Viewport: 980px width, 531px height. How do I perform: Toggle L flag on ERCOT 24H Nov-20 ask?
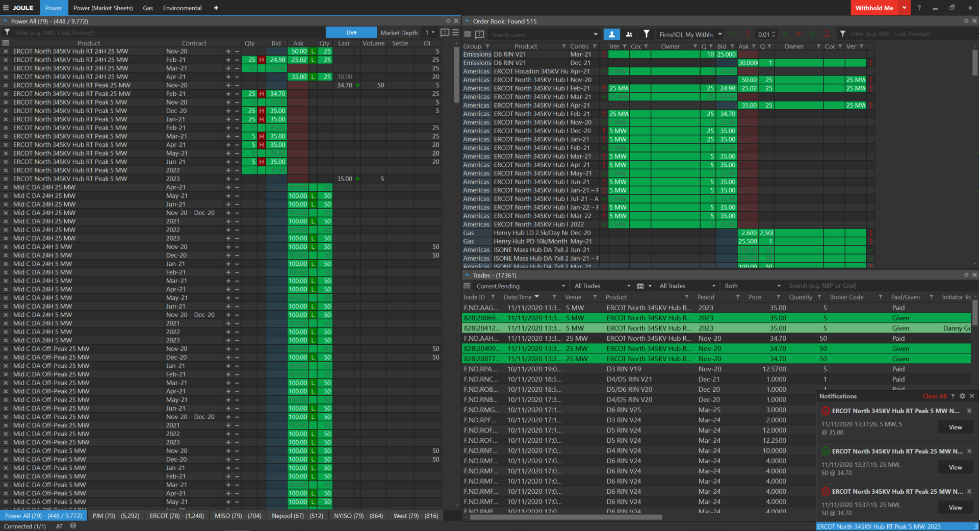[313, 51]
